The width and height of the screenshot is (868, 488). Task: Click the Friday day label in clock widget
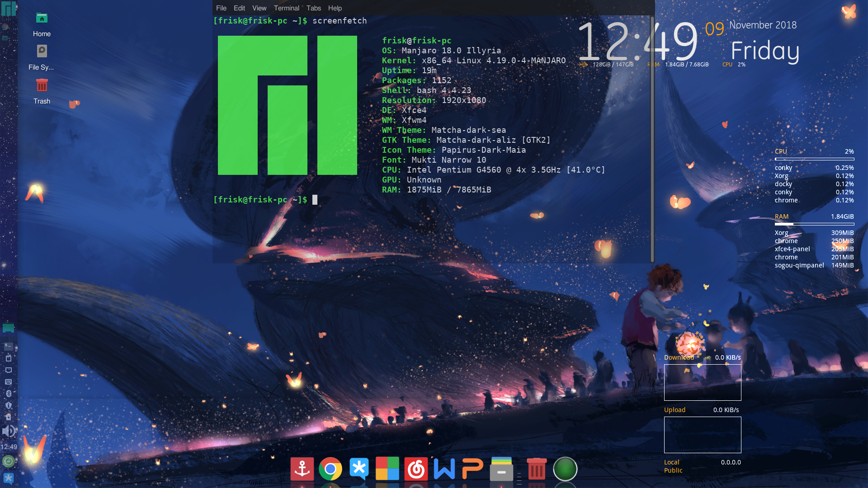pos(765,52)
